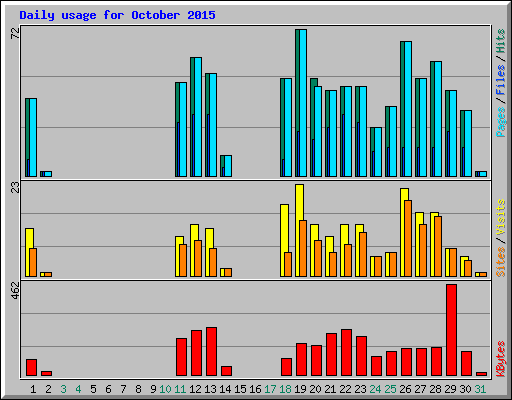This screenshot has width=512, height=400.
Task: Click day label 13 on the x-axis
Action: click(210, 389)
